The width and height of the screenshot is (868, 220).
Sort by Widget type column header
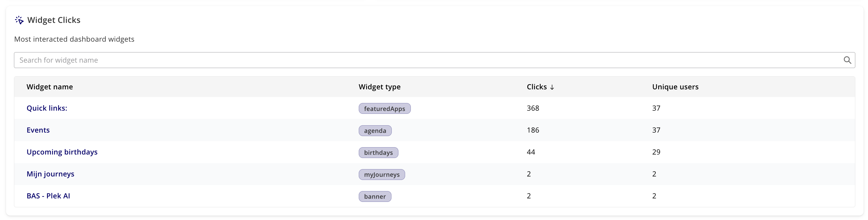379,87
